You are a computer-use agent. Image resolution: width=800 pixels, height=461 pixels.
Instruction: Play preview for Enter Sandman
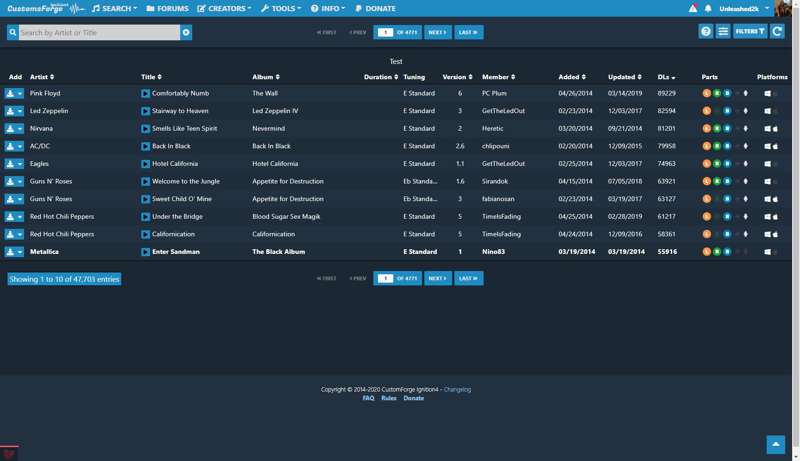pyautogui.click(x=146, y=252)
